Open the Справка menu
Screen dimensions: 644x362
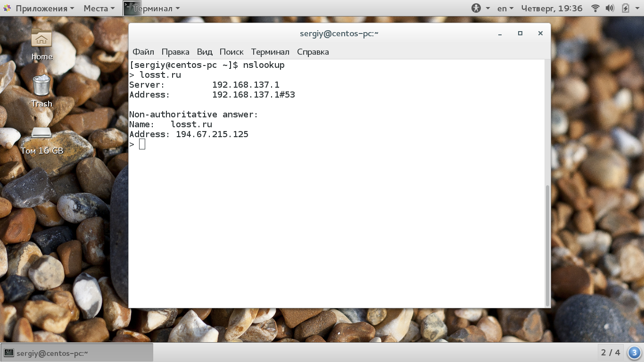tap(313, 52)
